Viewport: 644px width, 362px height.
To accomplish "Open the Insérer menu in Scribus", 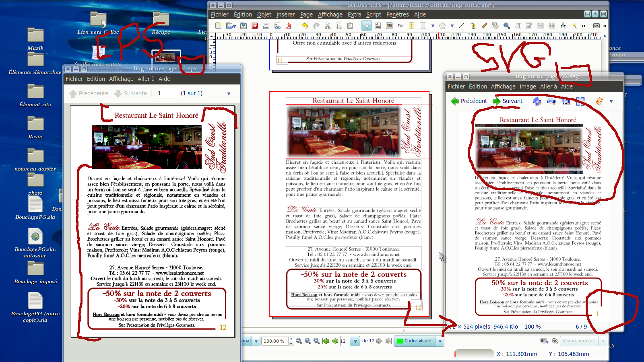I will 285,14.
